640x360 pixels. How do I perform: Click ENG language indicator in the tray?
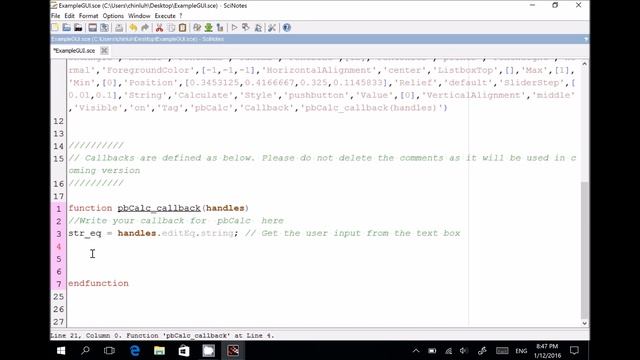pos(521,351)
